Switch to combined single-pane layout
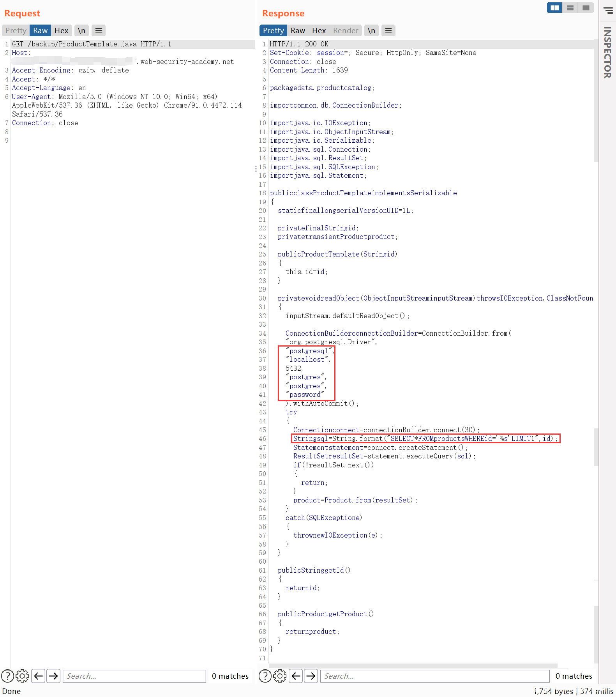This screenshot has width=616, height=697. [586, 8]
